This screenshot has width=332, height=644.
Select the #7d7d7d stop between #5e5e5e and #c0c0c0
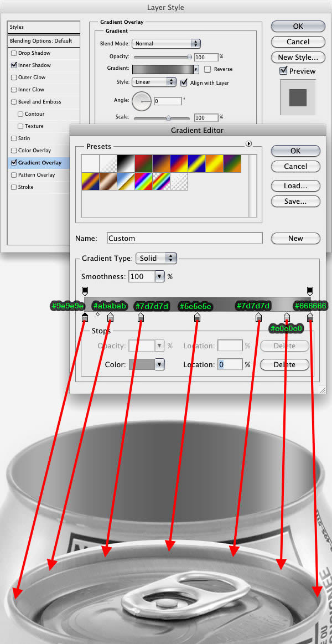258,317
